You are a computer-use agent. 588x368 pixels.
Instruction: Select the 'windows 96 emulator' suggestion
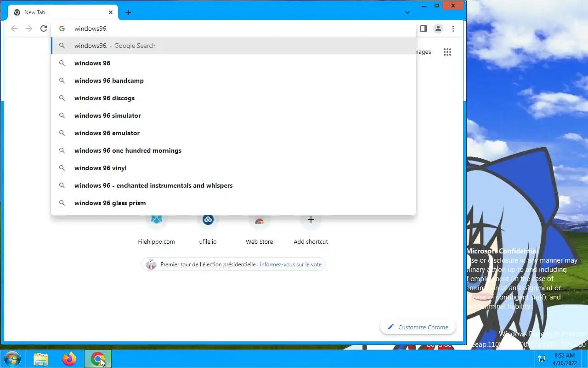click(x=233, y=133)
